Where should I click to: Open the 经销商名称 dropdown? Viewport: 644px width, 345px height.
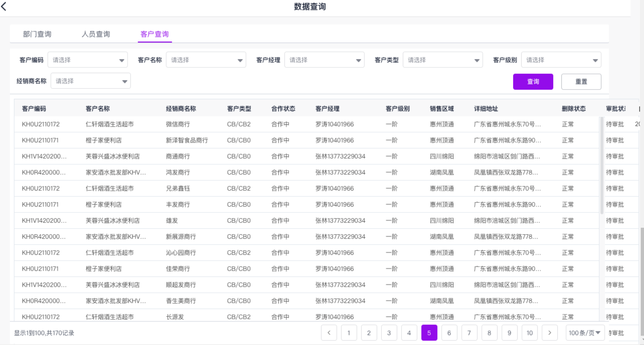91,81
